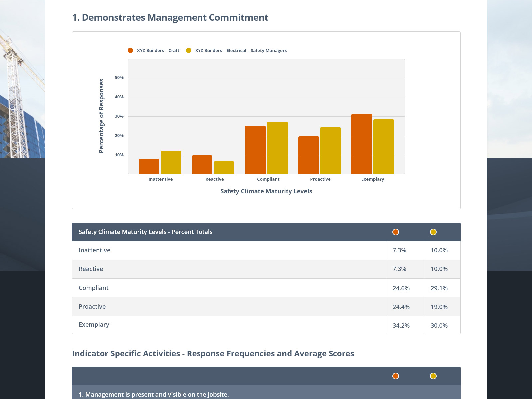This screenshot has width=532, height=399.
Task: Select the Proactive table row label
Action: [x=92, y=307]
